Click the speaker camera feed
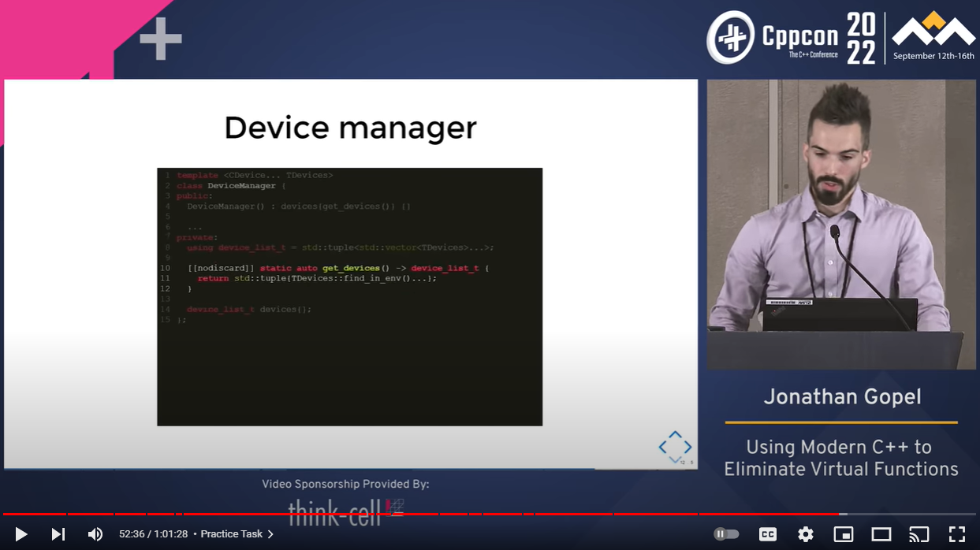This screenshot has width=980, height=550. tap(840, 224)
